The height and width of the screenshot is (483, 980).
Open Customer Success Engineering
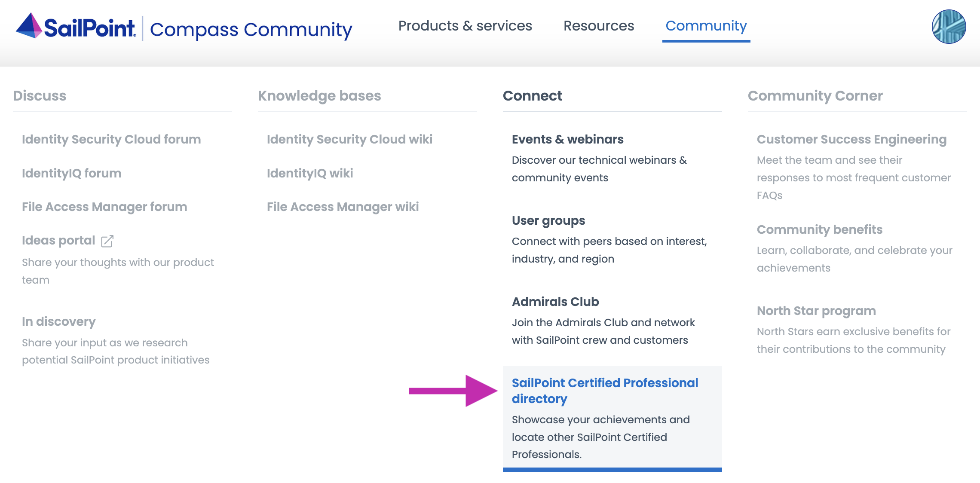click(x=851, y=139)
